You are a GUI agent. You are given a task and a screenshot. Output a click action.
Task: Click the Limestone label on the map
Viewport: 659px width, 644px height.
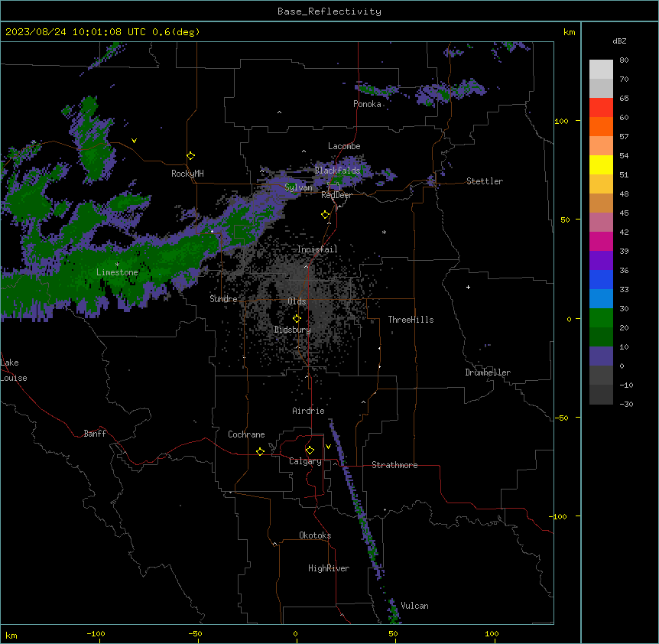click(117, 272)
